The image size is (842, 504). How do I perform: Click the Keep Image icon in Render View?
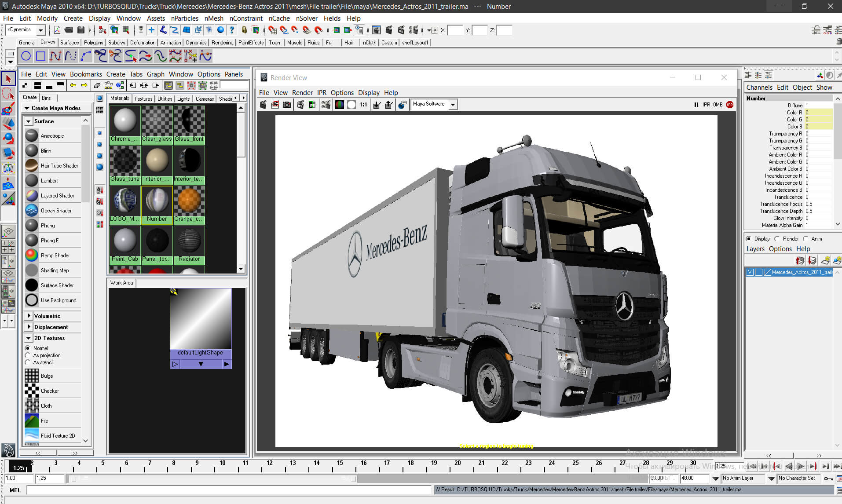point(377,105)
